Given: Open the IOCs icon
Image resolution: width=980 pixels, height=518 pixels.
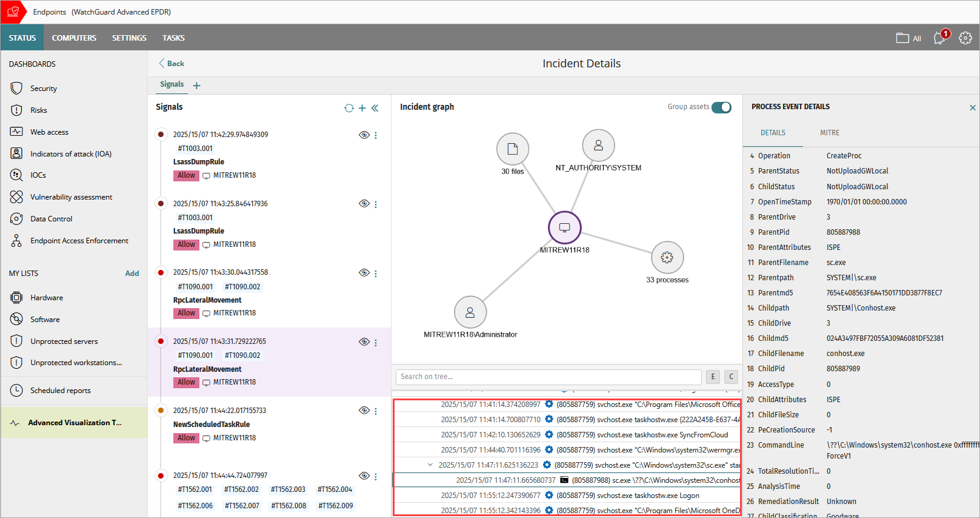Looking at the screenshot, I should tap(16, 175).
